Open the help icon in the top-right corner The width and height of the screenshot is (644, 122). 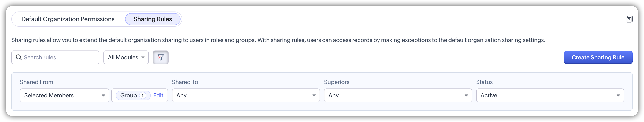[x=629, y=19]
